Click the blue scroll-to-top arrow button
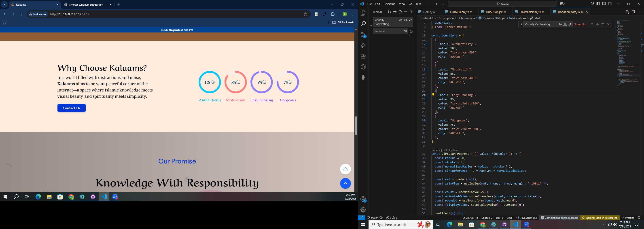 click(x=345, y=184)
